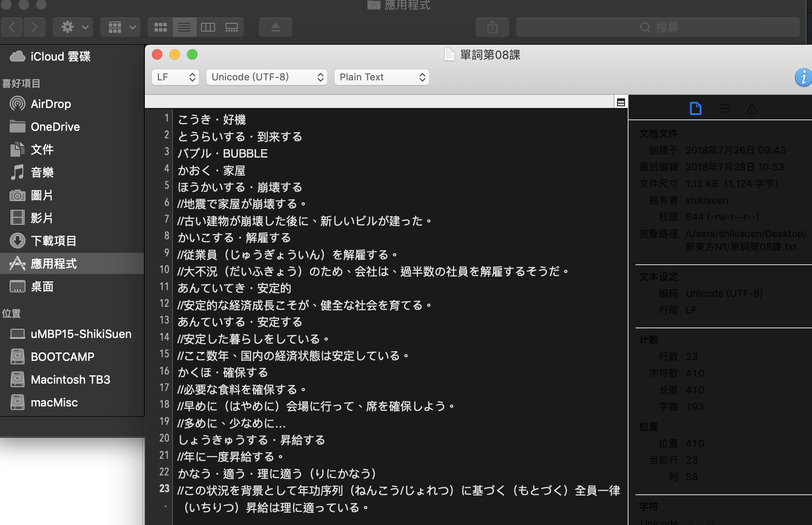The width and height of the screenshot is (812, 525).
Task: Open 文件 in the Finder sidebar
Action: coord(72,150)
